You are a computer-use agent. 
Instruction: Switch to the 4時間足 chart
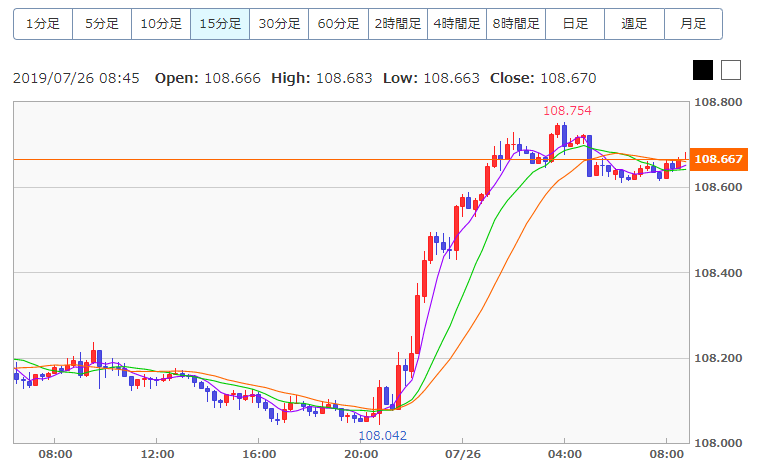click(x=457, y=24)
